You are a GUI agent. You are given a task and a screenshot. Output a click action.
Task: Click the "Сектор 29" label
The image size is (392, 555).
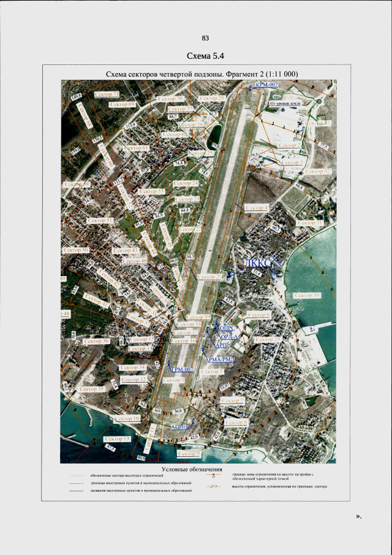click(x=268, y=340)
